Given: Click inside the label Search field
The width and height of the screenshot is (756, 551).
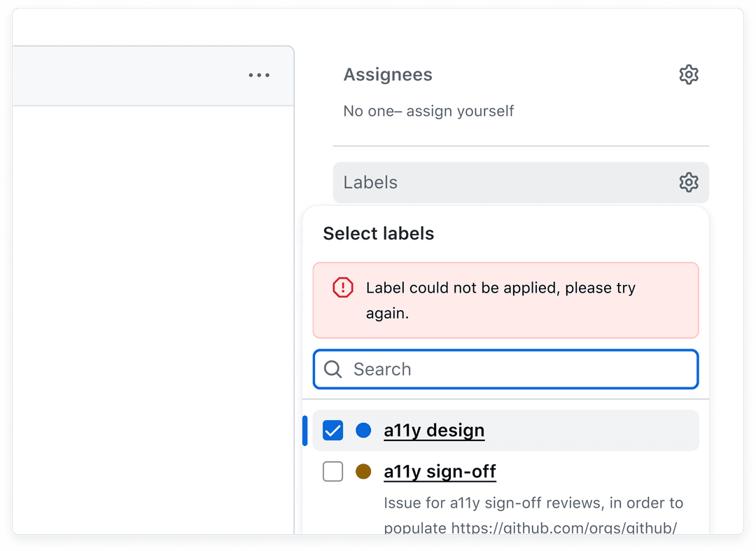Looking at the screenshot, I should [x=505, y=369].
